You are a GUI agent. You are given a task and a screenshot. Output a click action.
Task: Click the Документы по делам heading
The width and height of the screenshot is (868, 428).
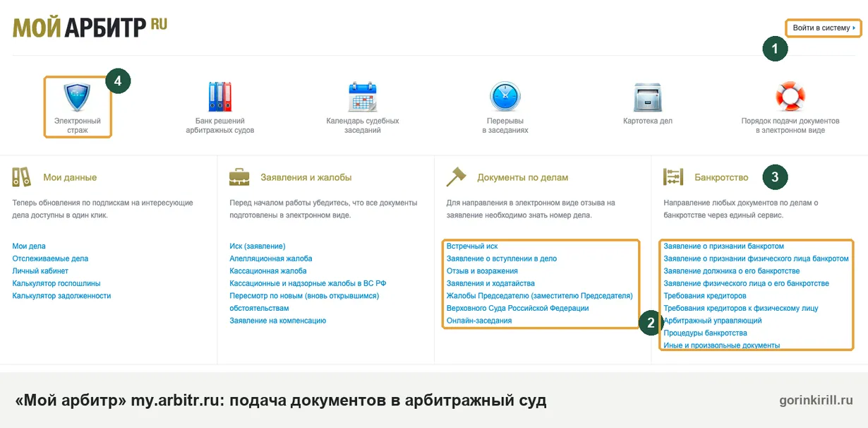pos(523,177)
